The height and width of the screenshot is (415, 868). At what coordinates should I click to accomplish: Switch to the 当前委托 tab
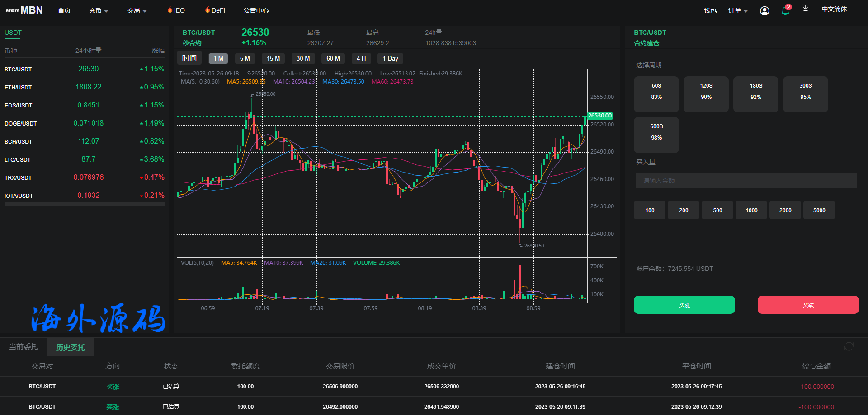click(x=24, y=347)
